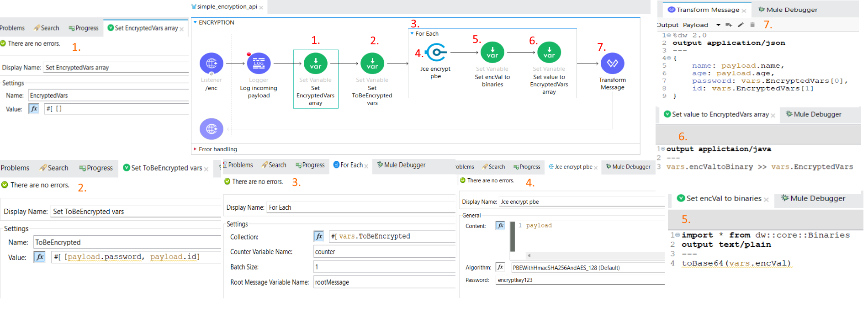This screenshot has height=329, width=868.
Task: Click scroll-left arrow in Jce Content editor
Action: [x=529, y=255]
